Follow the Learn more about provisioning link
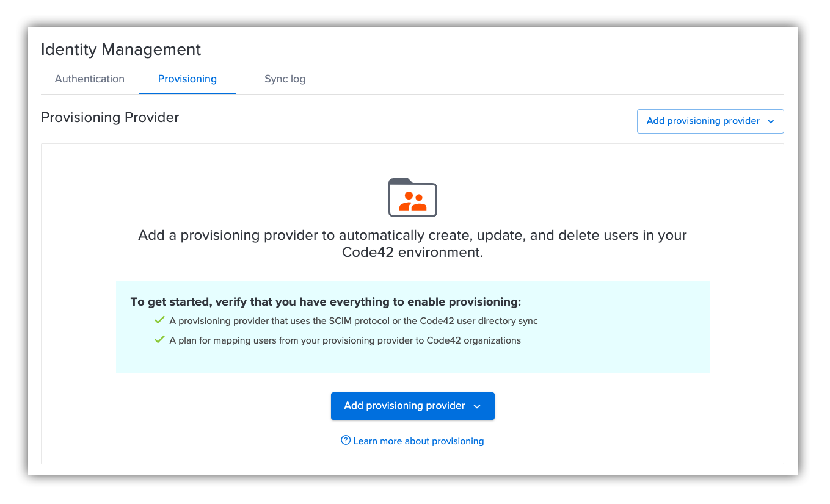Viewport: 830px width, 504px height. (418, 441)
